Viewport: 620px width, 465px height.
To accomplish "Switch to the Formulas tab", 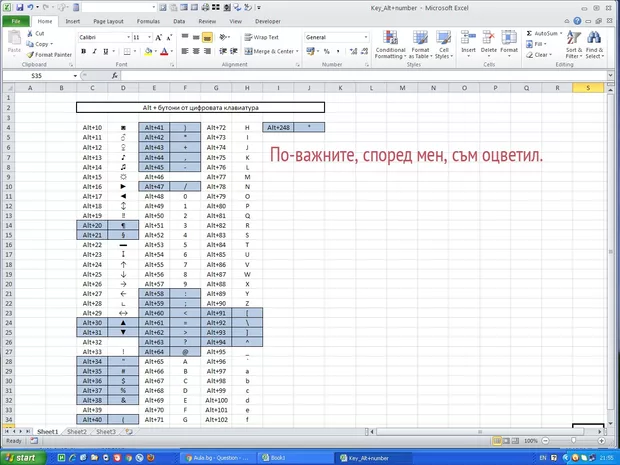I will (x=148, y=21).
